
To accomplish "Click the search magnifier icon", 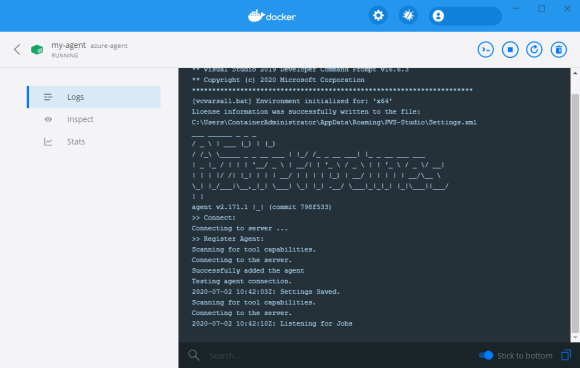I will pos(194,355).
